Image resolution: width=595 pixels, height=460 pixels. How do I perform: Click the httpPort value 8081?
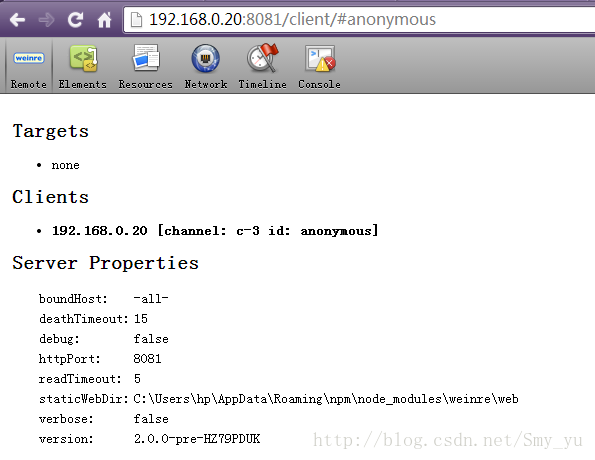(147, 359)
